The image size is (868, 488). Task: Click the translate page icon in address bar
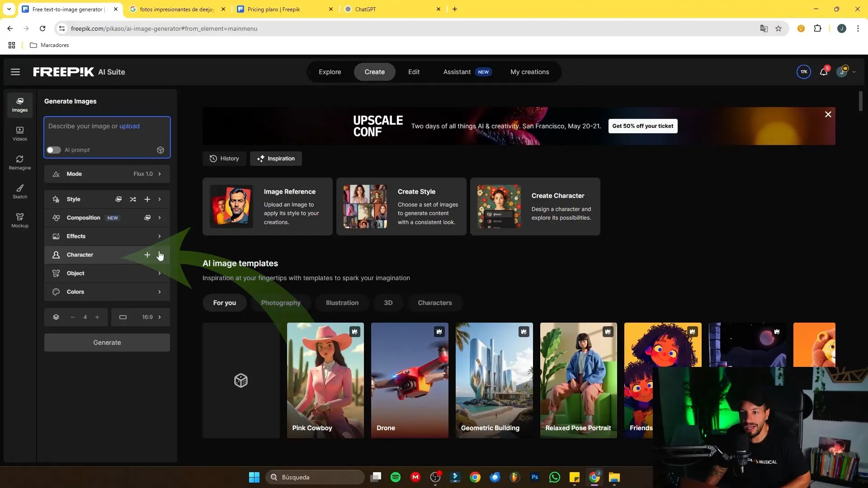point(764,28)
